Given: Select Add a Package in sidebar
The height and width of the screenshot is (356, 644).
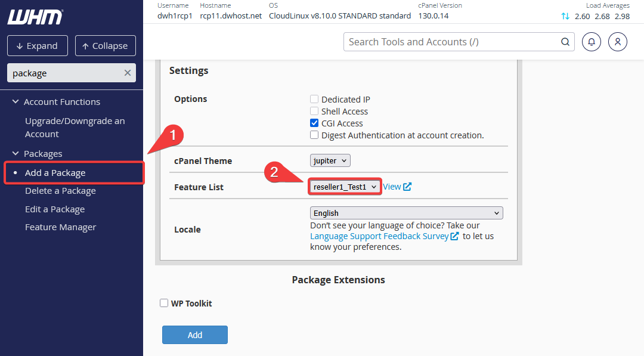Looking at the screenshot, I should [55, 173].
